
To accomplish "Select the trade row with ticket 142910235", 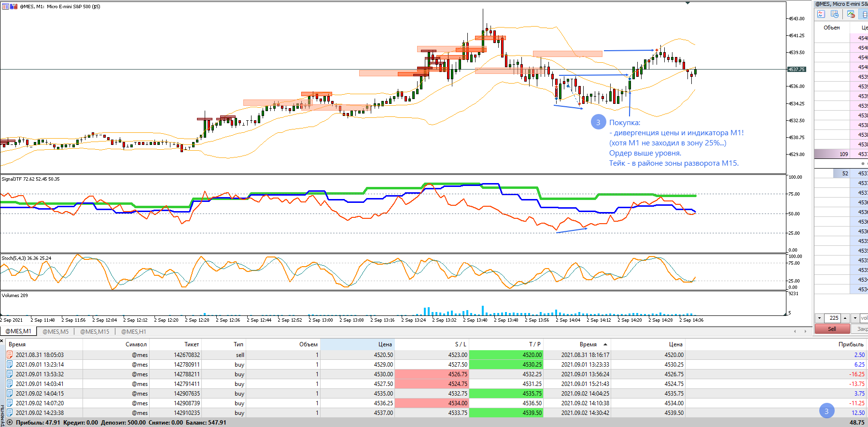I will click(434, 413).
